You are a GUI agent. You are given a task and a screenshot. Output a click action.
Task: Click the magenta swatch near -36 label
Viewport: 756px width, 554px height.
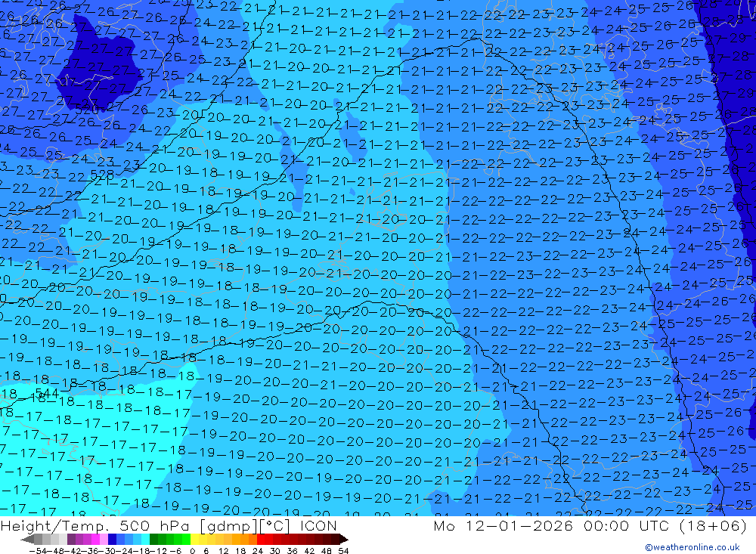[x=95, y=539]
